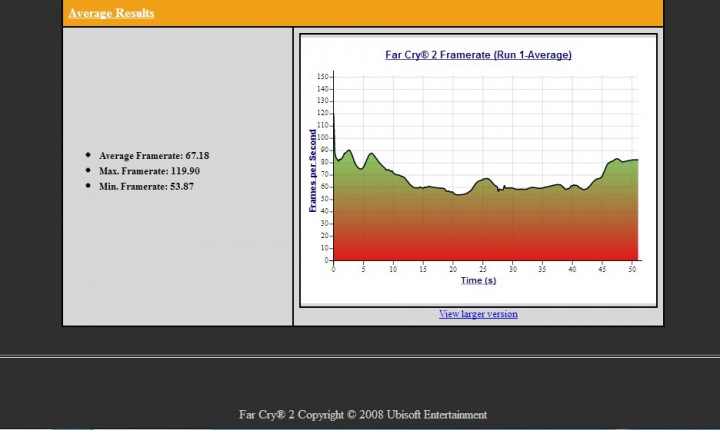Click the 25 tick label on the time axis
Image resolution: width=720 pixels, height=430 pixels.
click(x=483, y=269)
